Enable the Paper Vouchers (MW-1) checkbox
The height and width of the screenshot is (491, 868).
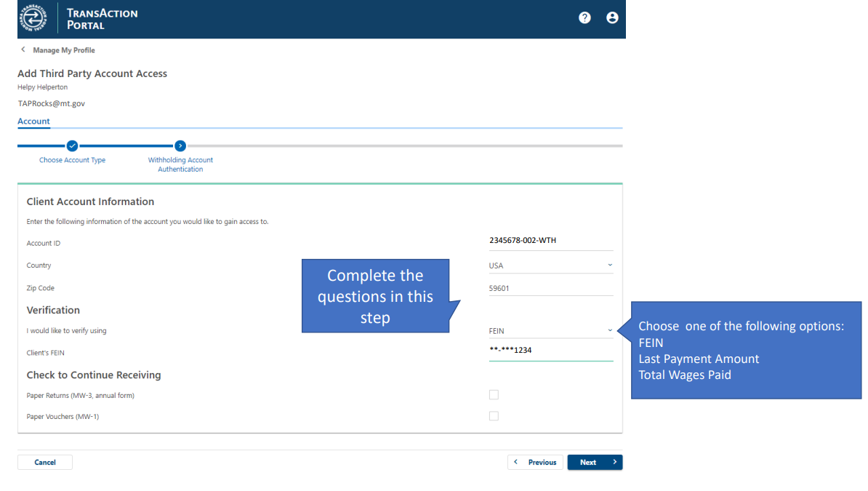(494, 416)
